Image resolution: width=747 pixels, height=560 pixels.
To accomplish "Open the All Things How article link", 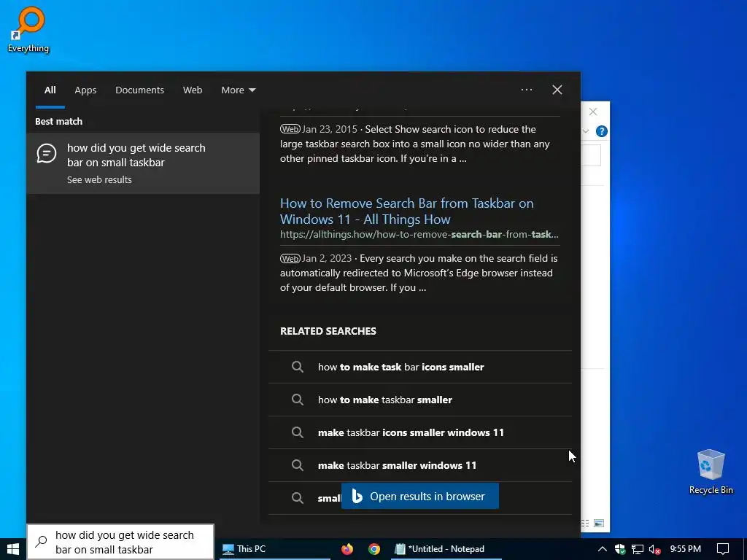I will coord(406,211).
